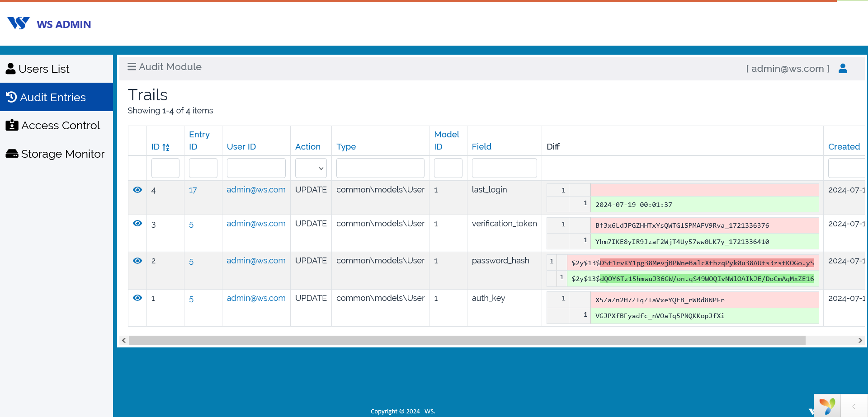868x417 pixels.
Task: Open the Action filter dropdown
Action: click(x=311, y=169)
